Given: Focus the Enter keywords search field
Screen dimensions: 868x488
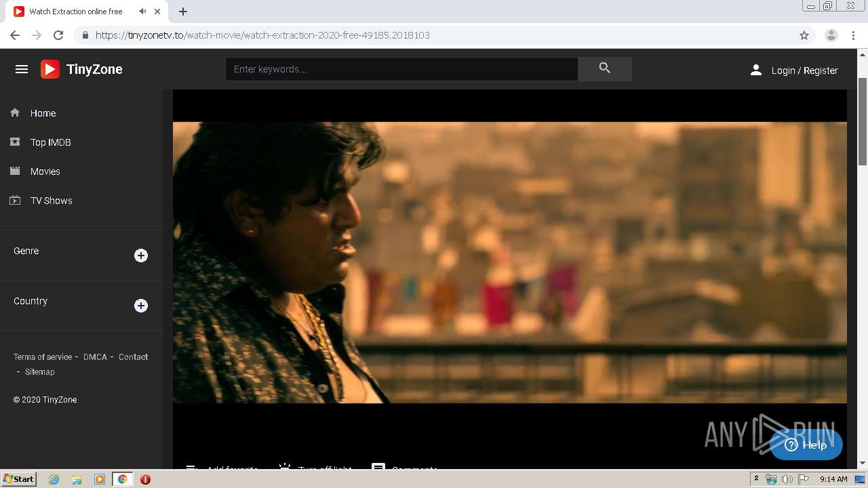Looking at the screenshot, I should [401, 69].
